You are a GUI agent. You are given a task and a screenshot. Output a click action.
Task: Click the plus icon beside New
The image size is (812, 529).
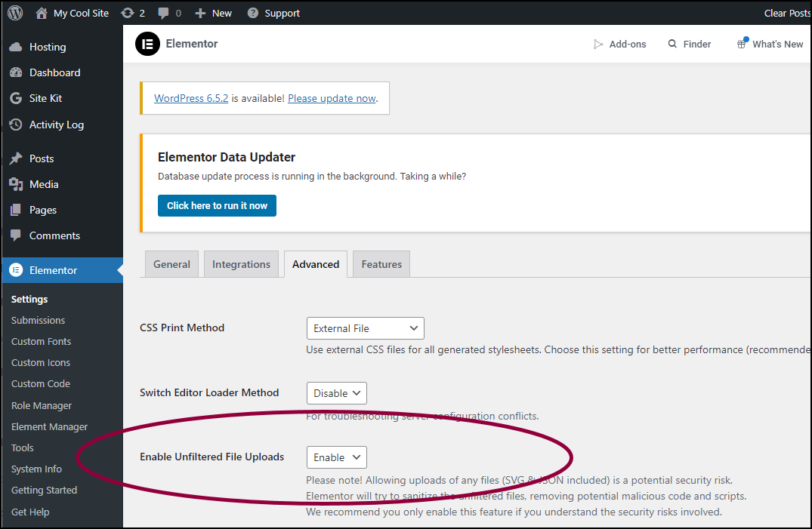tap(200, 14)
